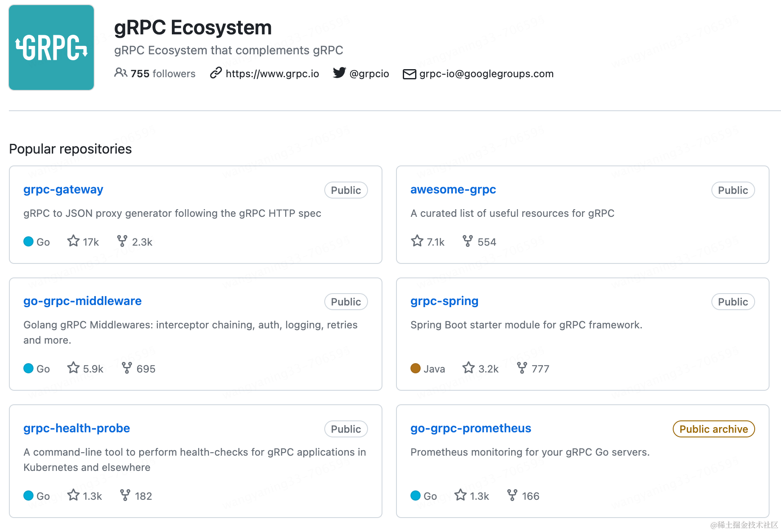Open the grpc-health-probe repository
Screen dimensions: 781x532
76,428
